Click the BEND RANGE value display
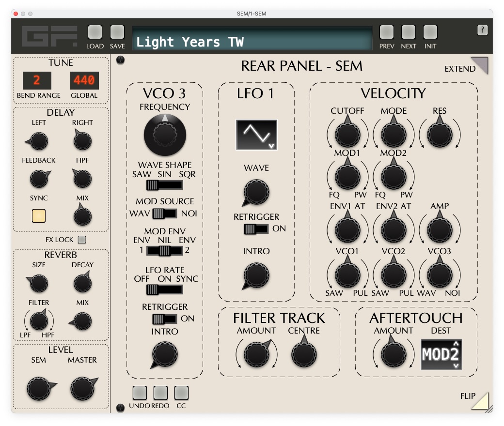Screen dimensions: 504x426 click(36, 80)
